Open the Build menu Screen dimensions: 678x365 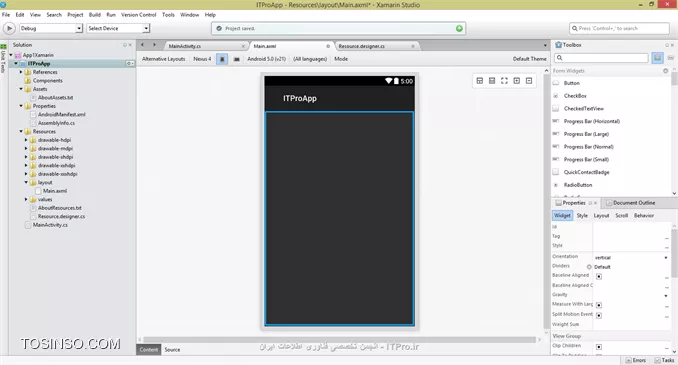pos(95,15)
